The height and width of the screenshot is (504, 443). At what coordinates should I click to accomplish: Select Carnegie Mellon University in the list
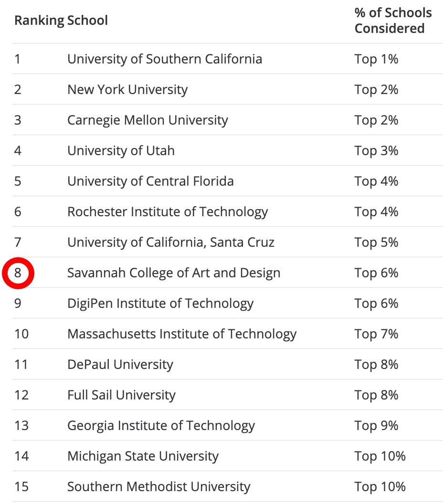point(148,120)
